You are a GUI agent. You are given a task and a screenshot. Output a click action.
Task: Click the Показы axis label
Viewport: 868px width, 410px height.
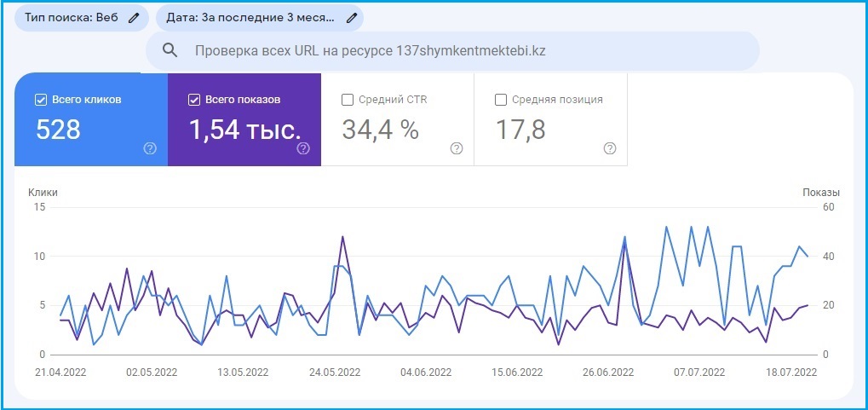[821, 193]
